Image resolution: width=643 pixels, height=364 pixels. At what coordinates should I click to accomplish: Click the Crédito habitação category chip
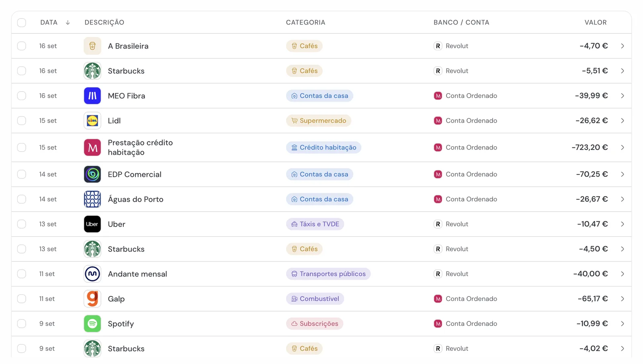324,147
